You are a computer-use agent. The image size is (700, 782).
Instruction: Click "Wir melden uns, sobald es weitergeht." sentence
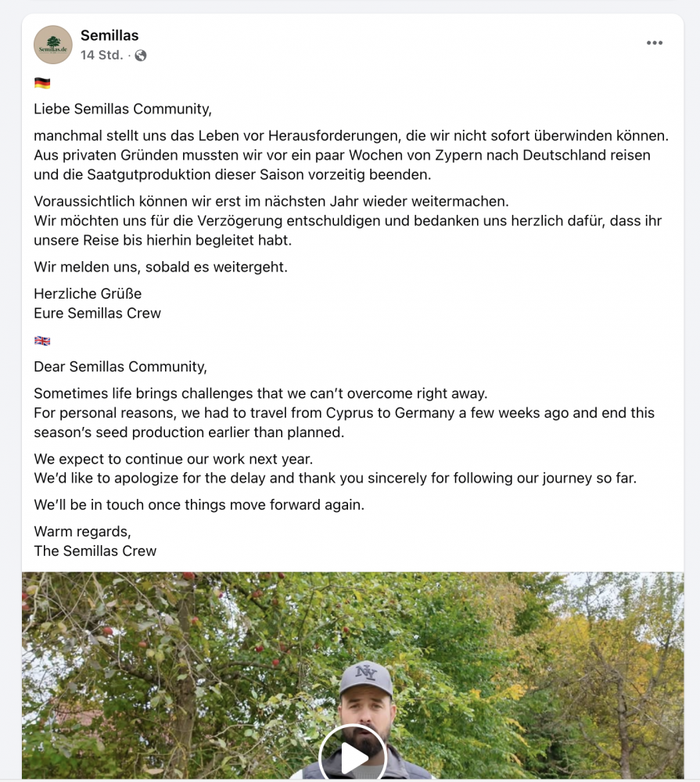(160, 267)
